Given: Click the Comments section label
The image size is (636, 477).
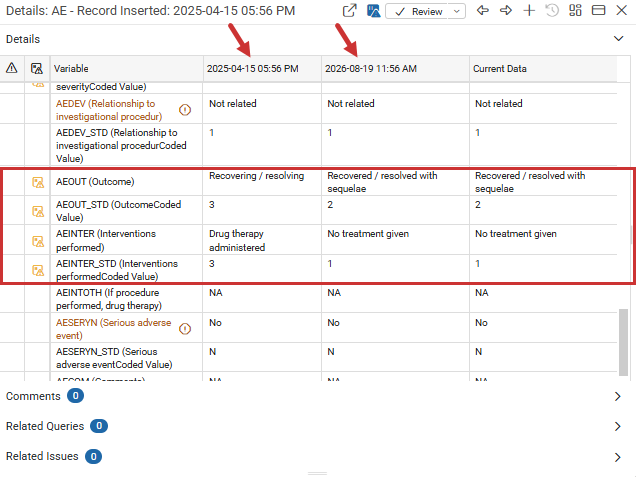Looking at the screenshot, I should 33,396.
